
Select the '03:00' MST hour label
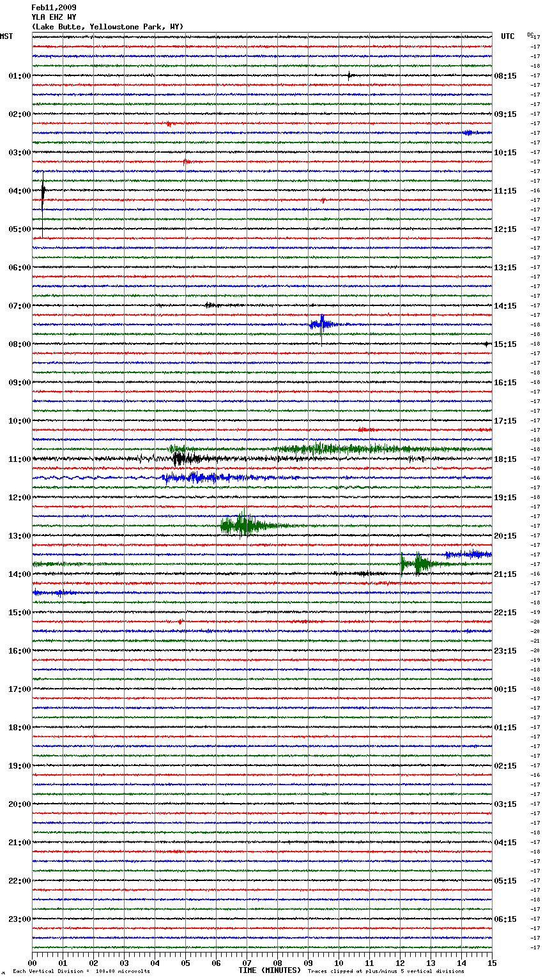[x=20, y=153]
